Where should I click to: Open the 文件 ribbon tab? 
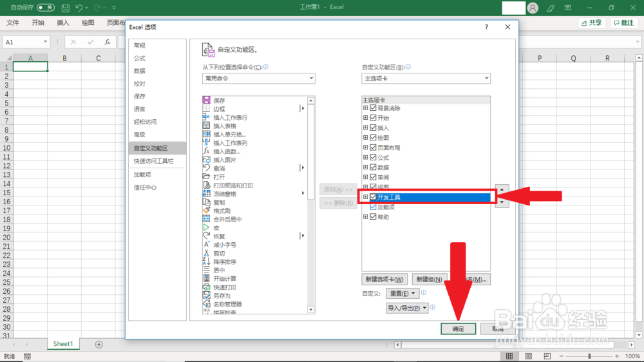point(13,23)
